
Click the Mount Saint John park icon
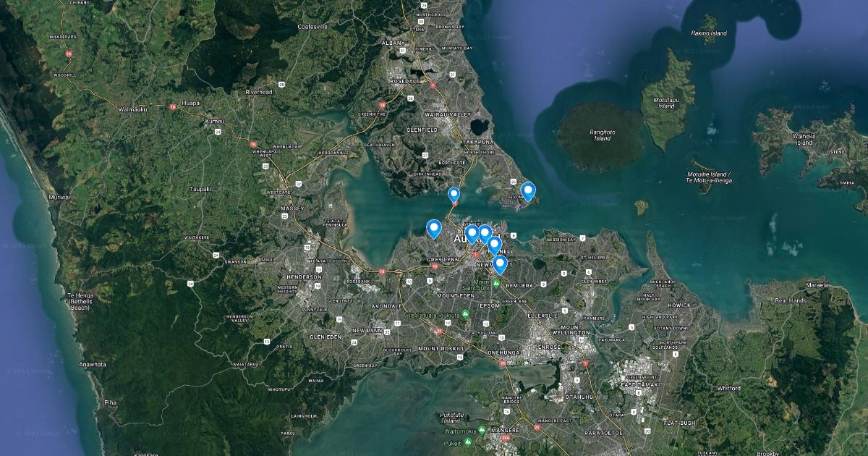496,284
